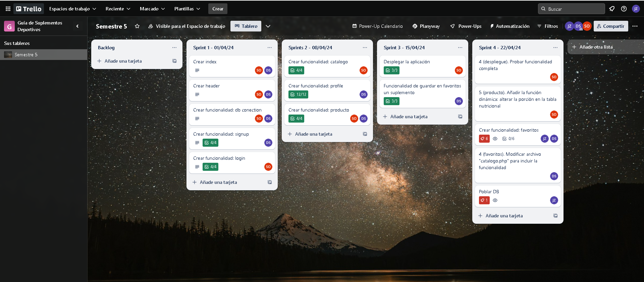This screenshot has width=644, height=282.
Task: Open the help question mark icon
Action: tap(624, 9)
